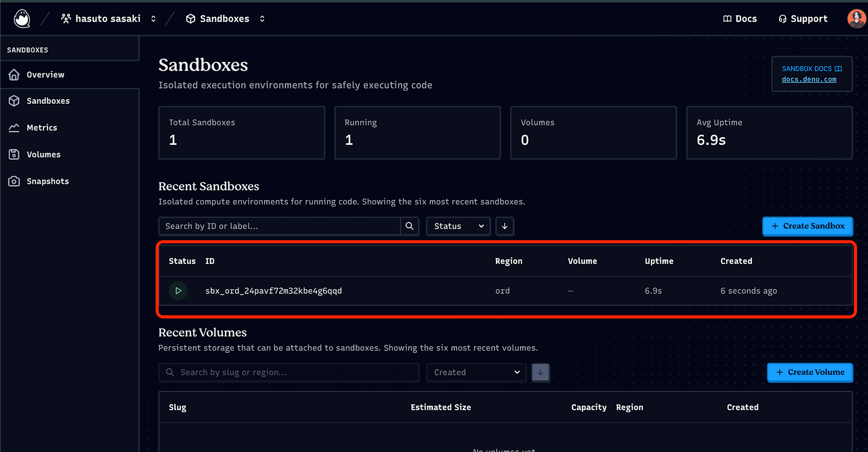Click the Create Volume button

point(810,373)
